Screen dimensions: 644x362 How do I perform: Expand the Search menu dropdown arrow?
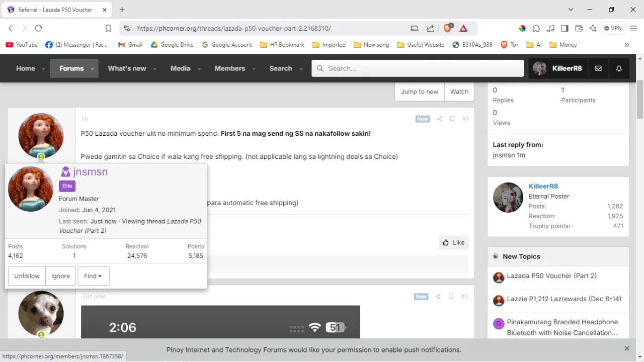(x=301, y=69)
